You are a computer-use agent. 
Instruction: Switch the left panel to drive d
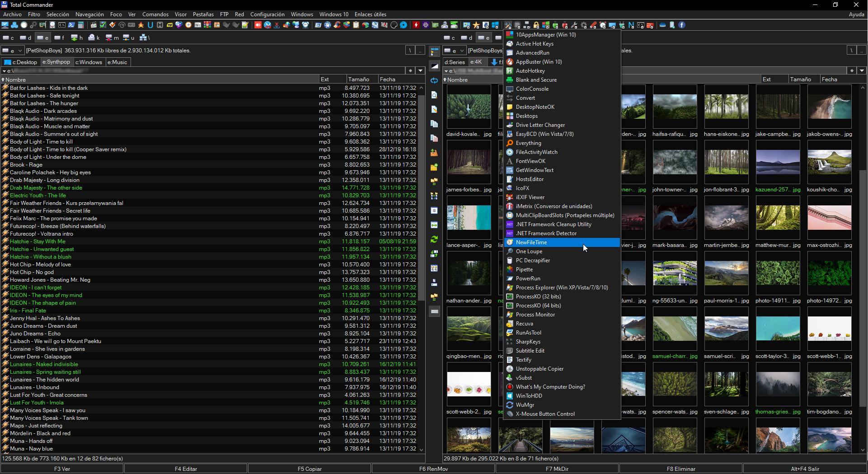pos(25,38)
